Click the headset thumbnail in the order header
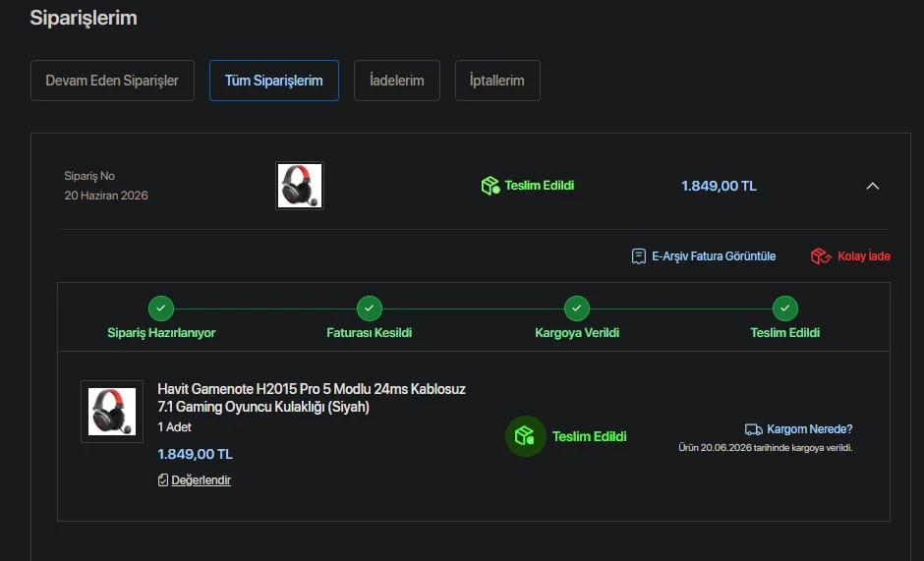This screenshot has height=561, width=924. pyautogui.click(x=300, y=186)
